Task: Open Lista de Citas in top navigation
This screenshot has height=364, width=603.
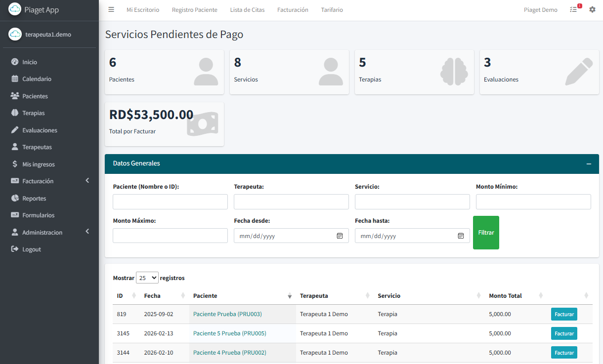Action: 247,10
